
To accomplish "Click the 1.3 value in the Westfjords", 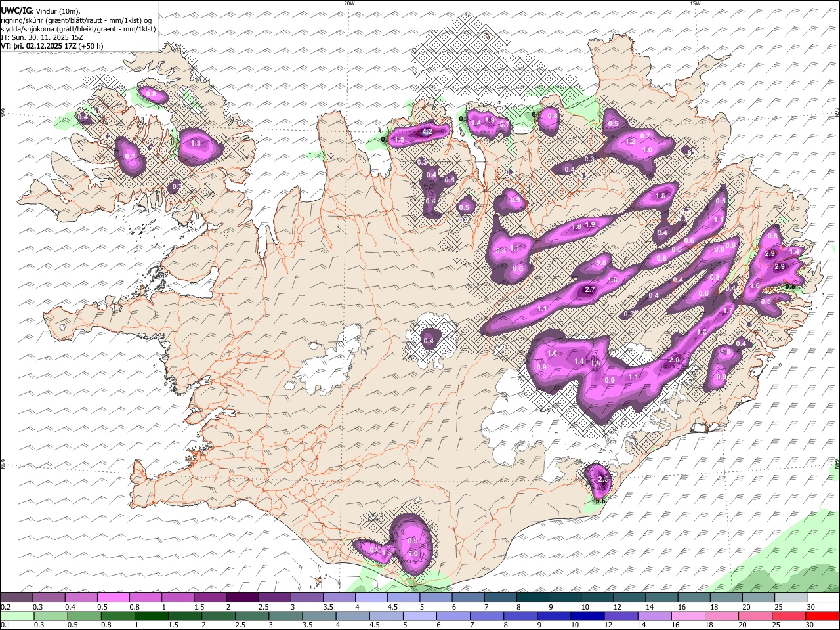I will tap(196, 143).
